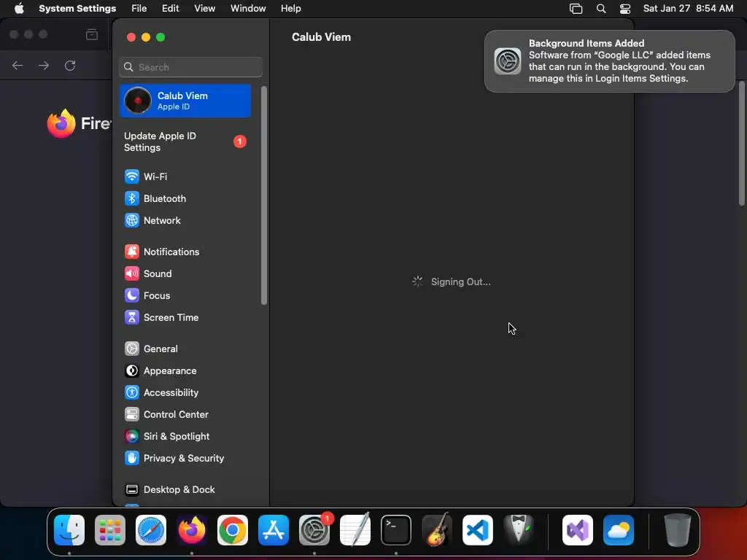Open Launchpad from the Dock
Screen dimensions: 747x560
pos(110,530)
